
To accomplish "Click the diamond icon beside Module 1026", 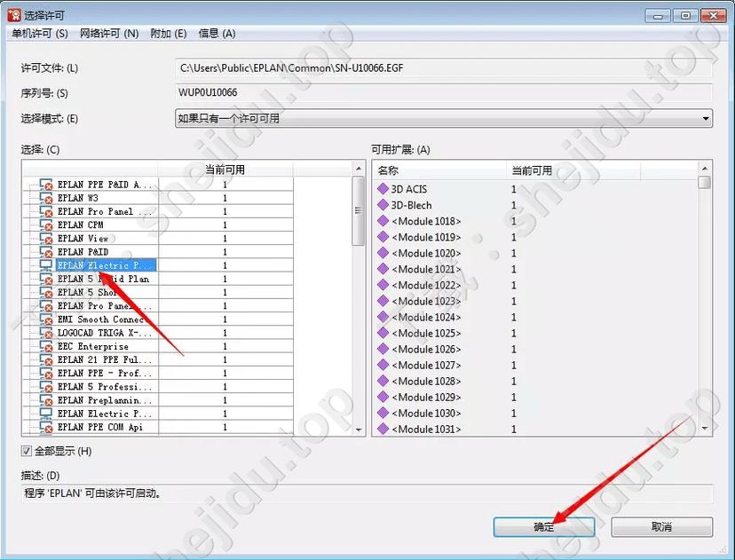I will click(x=383, y=349).
